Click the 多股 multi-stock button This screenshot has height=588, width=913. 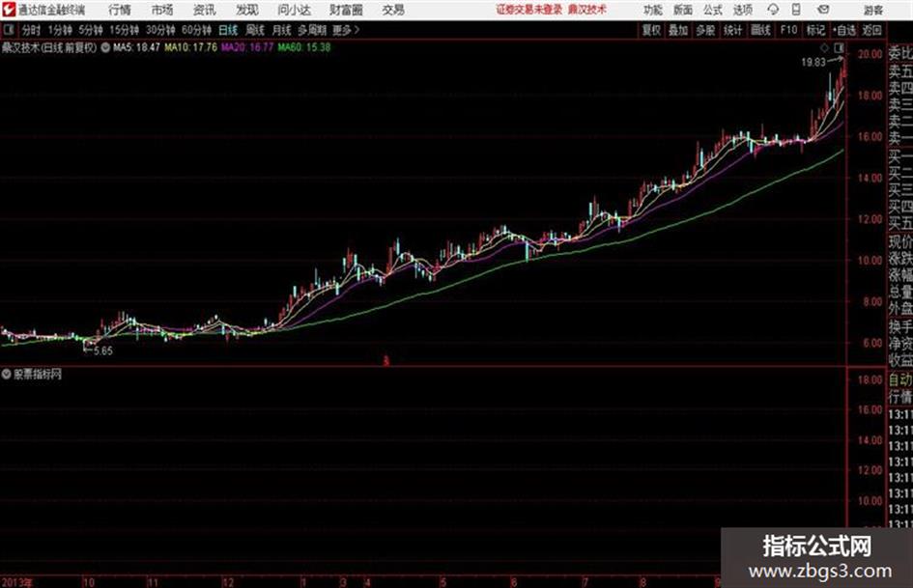coord(705,30)
